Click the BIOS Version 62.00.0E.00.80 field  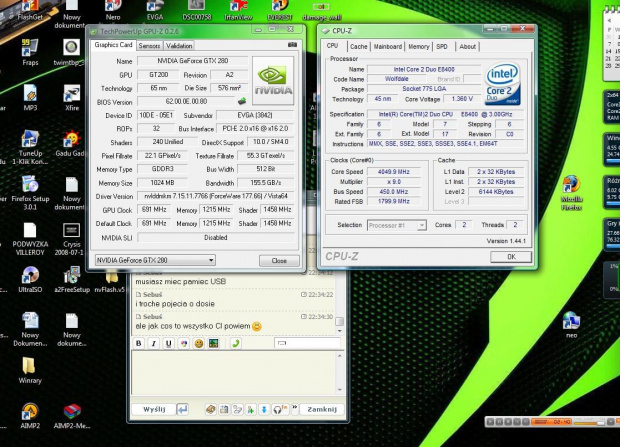(186, 102)
